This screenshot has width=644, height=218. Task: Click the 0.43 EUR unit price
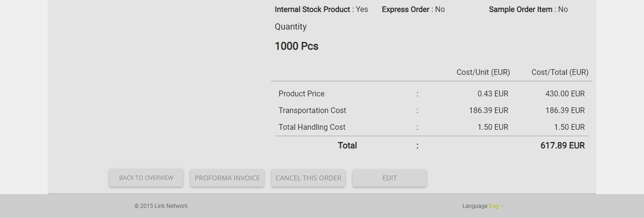point(493,94)
